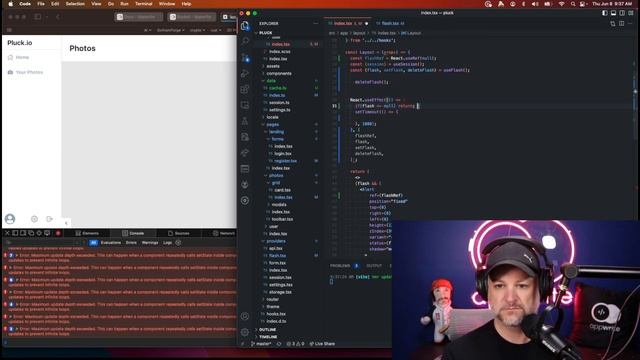This screenshot has height=360, width=640.
Task: Expand the OUTLINE section
Action: point(268,329)
